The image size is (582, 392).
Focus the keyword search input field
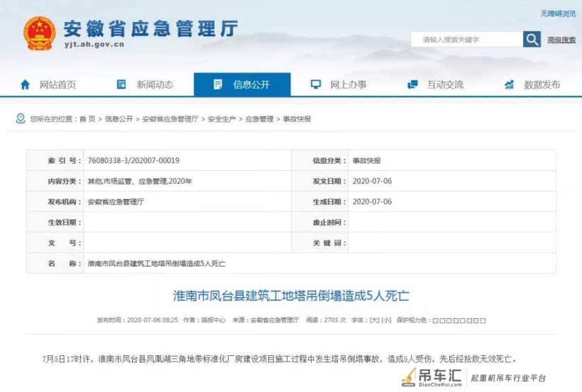point(467,39)
